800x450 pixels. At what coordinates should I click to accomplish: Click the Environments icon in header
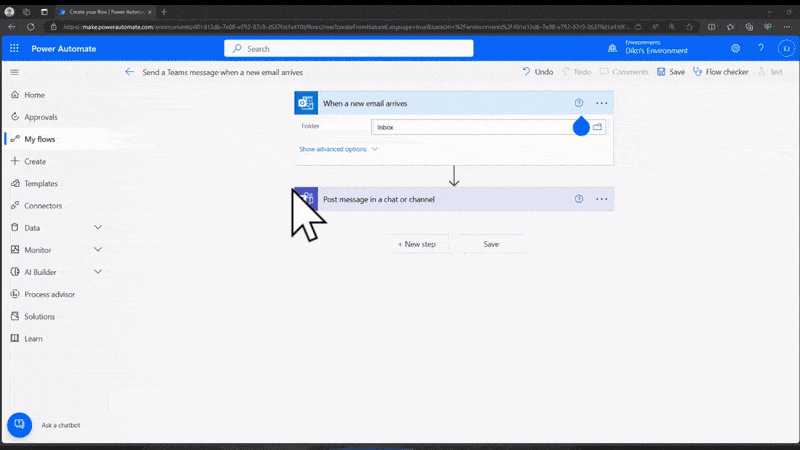click(x=612, y=48)
